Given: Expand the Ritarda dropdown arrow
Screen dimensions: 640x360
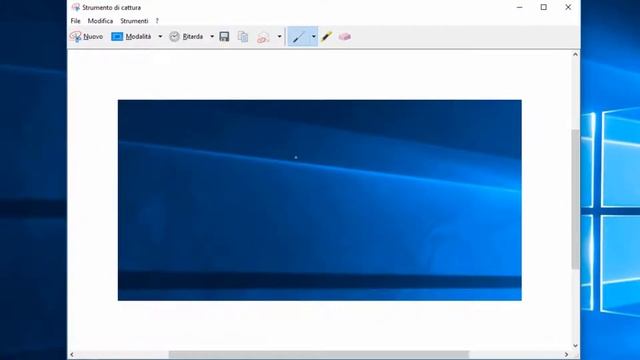Looking at the screenshot, I should tap(212, 37).
